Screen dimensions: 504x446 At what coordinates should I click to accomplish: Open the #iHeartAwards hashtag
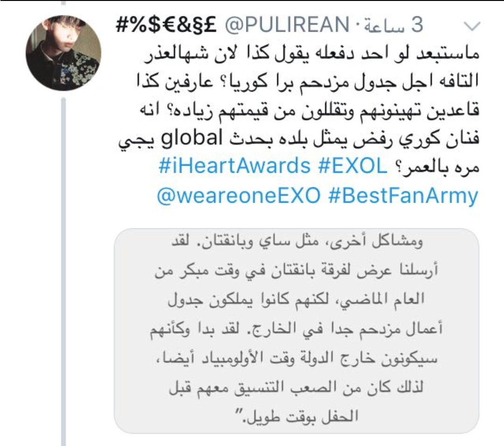click(234, 166)
